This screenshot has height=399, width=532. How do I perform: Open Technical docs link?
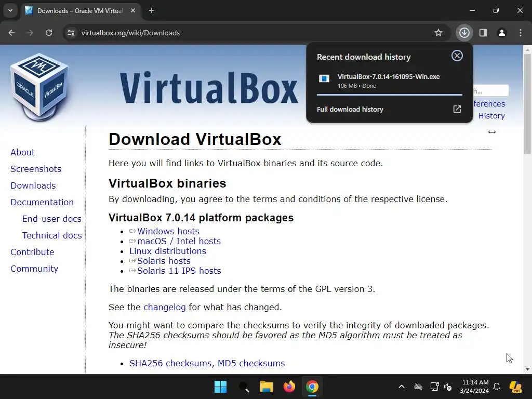tap(52, 235)
